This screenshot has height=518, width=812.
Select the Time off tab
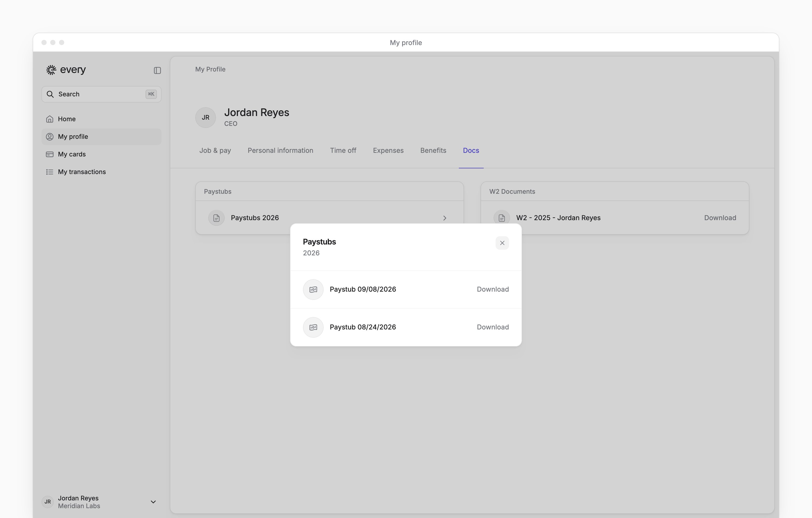pyautogui.click(x=343, y=150)
